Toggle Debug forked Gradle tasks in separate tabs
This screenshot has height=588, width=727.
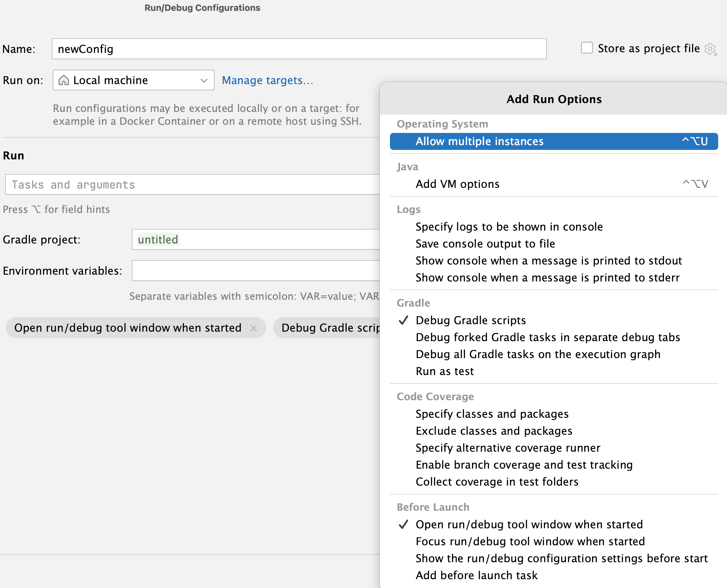pyautogui.click(x=554, y=337)
